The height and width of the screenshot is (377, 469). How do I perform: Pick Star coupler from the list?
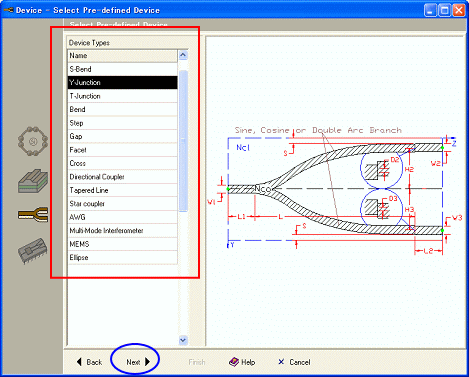(x=122, y=204)
